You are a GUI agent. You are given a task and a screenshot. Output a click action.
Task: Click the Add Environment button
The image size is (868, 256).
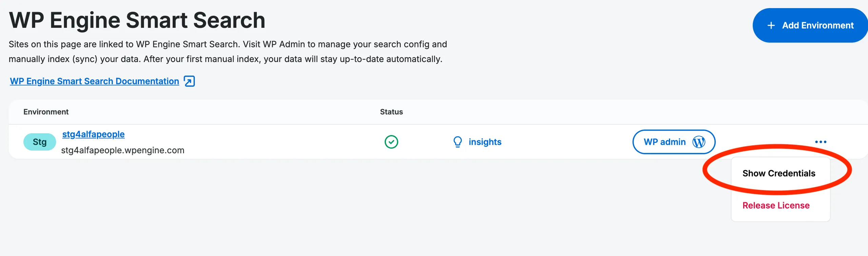pos(809,25)
